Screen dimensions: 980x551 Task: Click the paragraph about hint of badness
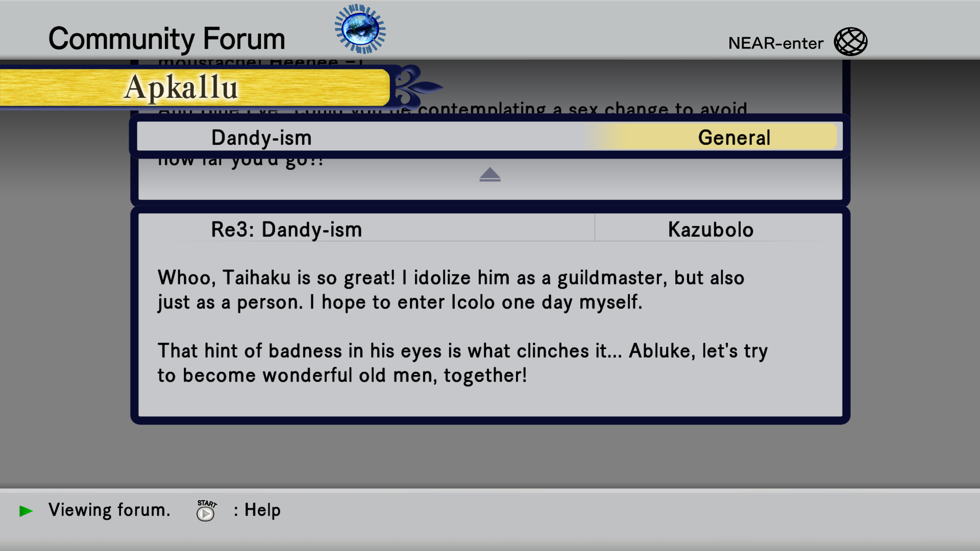pos(462,363)
